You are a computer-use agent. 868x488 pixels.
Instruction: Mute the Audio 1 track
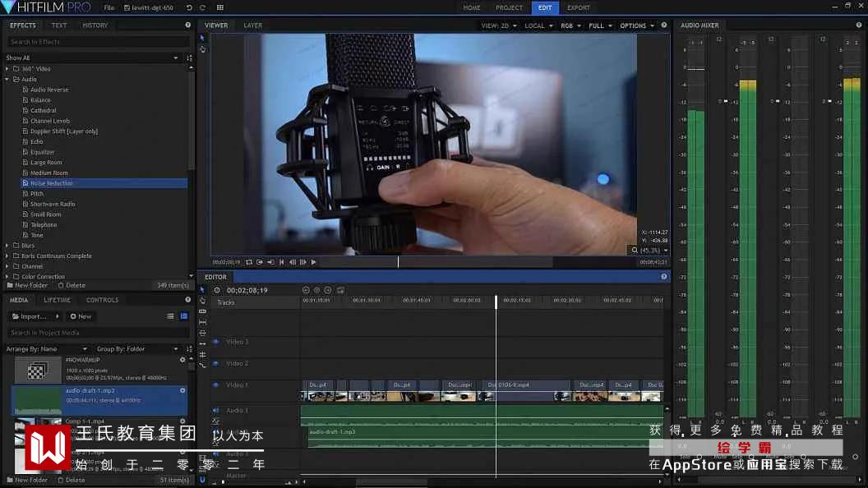pyautogui.click(x=216, y=411)
